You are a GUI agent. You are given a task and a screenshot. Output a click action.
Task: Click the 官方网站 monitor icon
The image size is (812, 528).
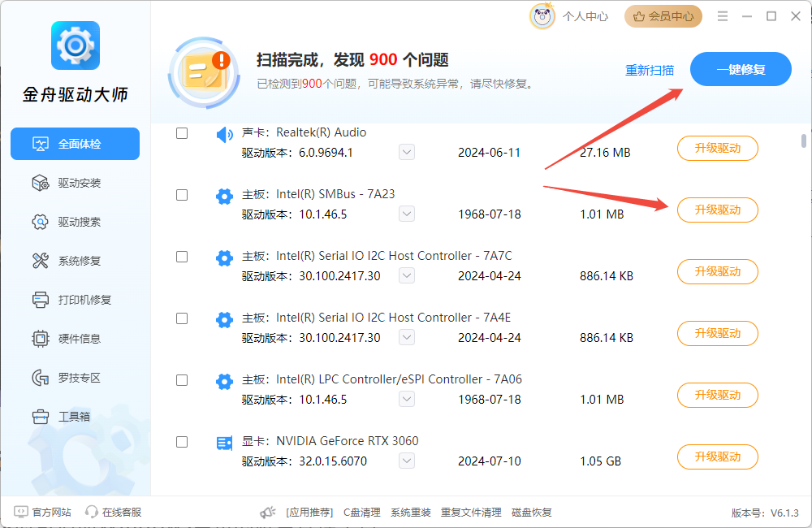[21, 512]
